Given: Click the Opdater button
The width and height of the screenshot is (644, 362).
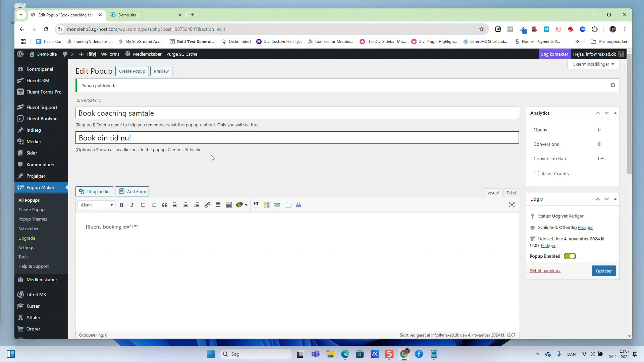Looking at the screenshot, I should (x=603, y=271).
